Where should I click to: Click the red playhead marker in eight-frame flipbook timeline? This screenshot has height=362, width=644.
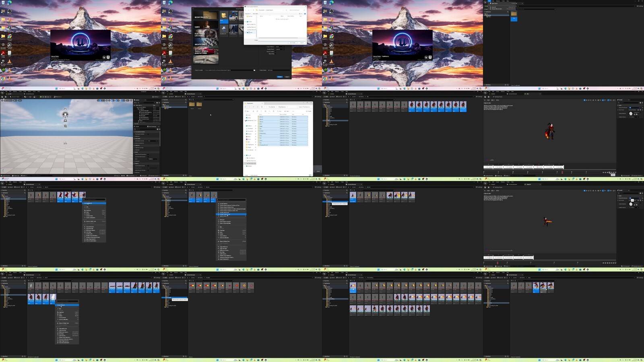[562, 172]
